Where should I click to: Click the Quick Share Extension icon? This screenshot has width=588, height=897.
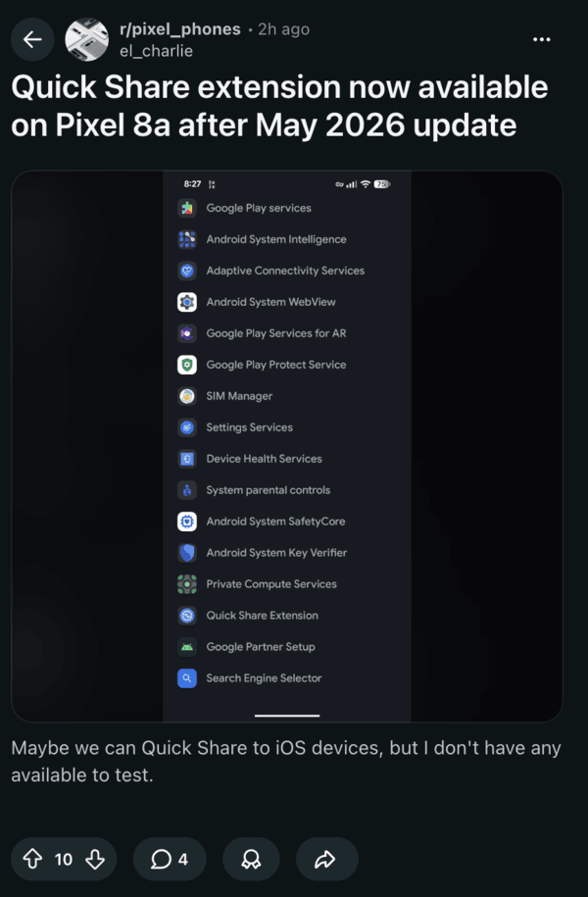(x=187, y=616)
